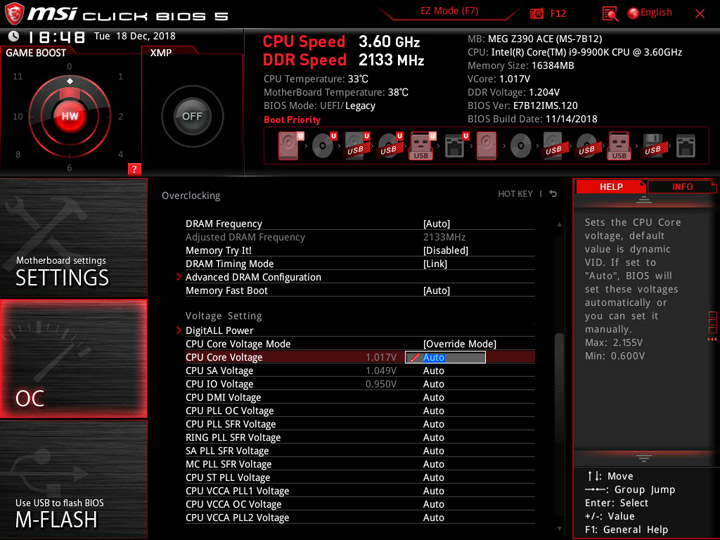
Task: Click the date Tue 18 Dec, 2018
Action: point(135,36)
